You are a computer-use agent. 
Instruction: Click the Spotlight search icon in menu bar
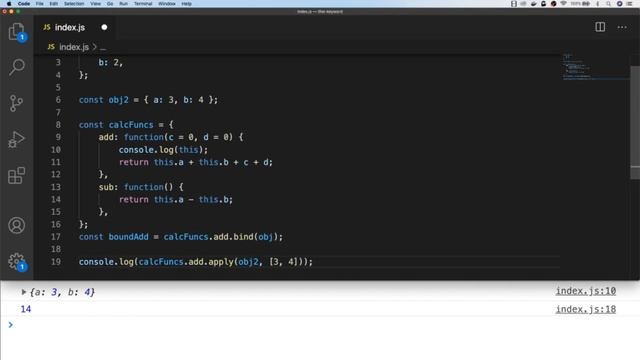click(x=608, y=4)
